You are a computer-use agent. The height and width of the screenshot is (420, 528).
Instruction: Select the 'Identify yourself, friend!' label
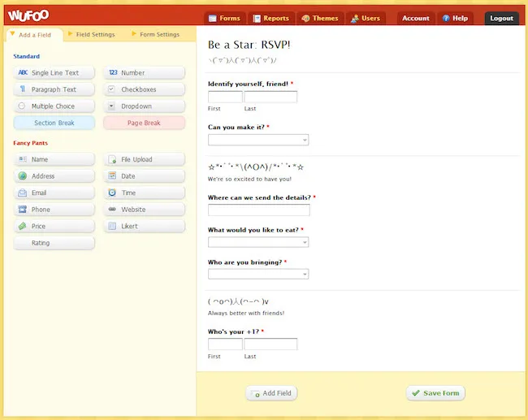pos(248,84)
